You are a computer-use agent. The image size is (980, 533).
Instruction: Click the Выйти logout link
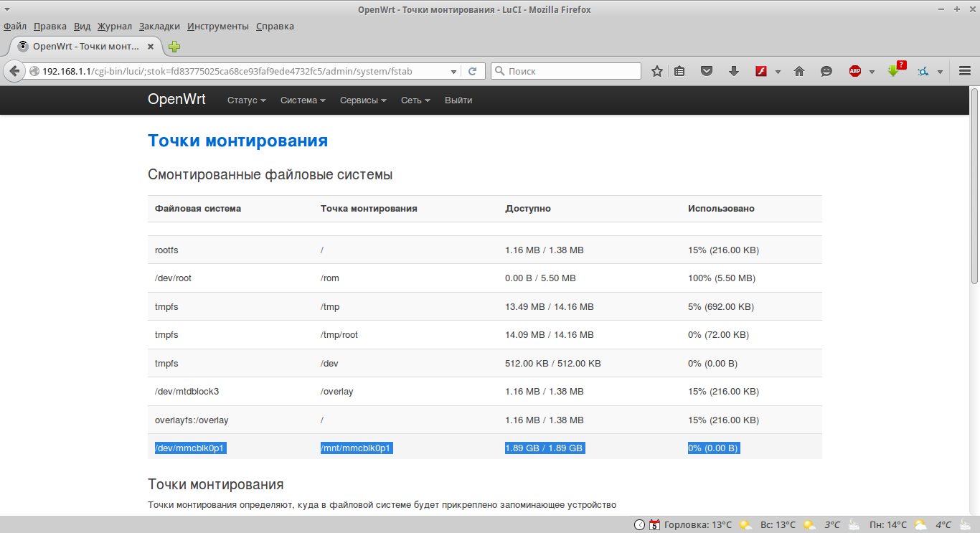point(458,100)
